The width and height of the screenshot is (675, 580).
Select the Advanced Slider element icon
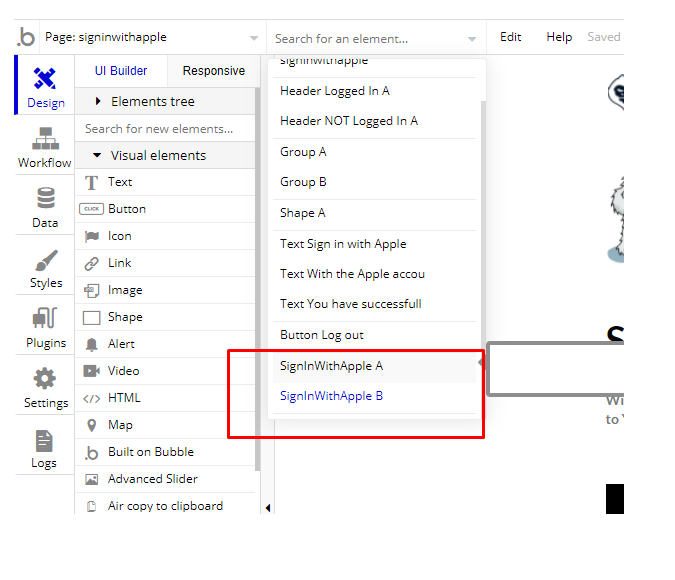click(92, 479)
